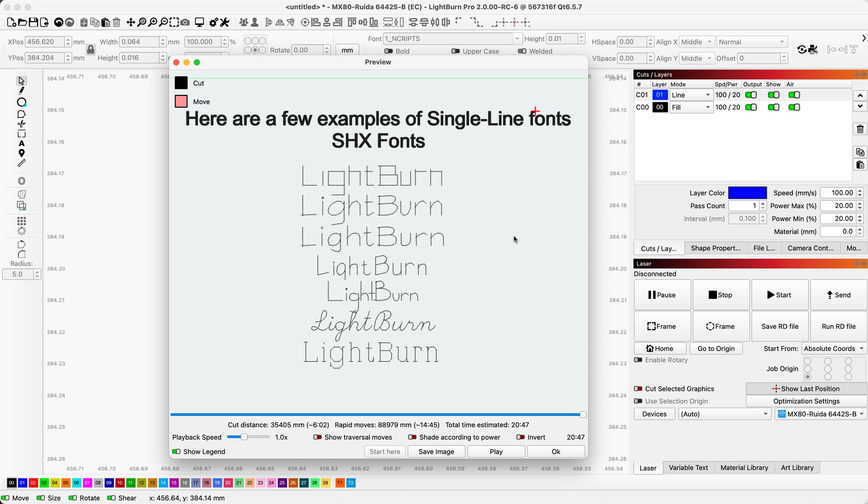The width and height of the screenshot is (868, 504).
Task: Choose the Ellipse drawing tool
Action: click(x=21, y=102)
